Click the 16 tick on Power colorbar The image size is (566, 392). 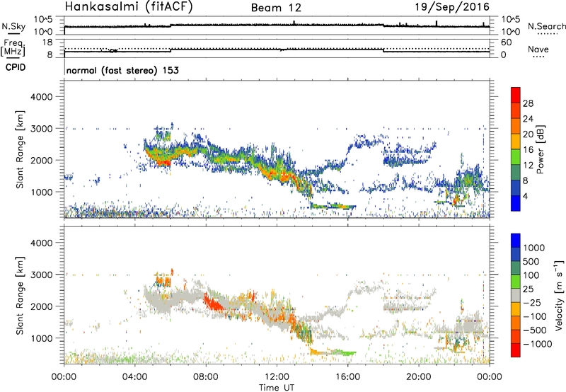click(x=528, y=150)
